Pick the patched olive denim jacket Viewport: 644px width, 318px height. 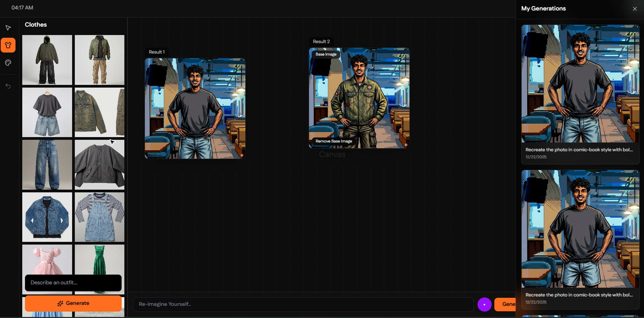tap(99, 112)
